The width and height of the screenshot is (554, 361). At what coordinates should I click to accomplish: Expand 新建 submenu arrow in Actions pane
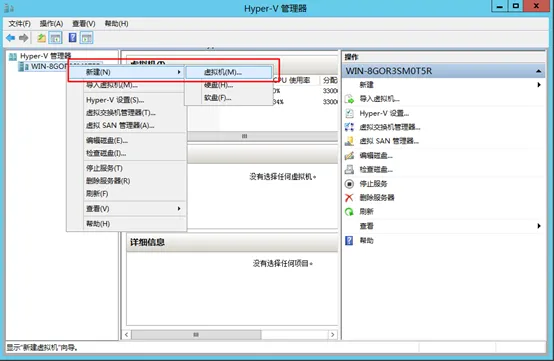point(539,85)
